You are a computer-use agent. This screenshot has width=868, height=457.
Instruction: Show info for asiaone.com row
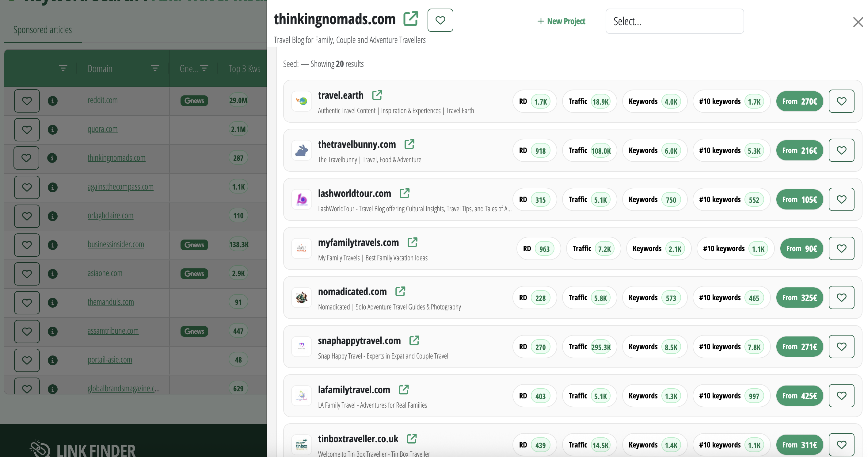pos(53,274)
